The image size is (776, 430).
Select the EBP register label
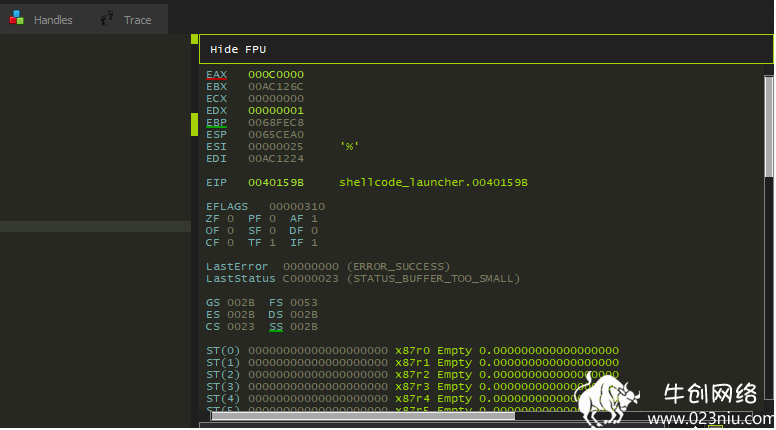point(216,123)
